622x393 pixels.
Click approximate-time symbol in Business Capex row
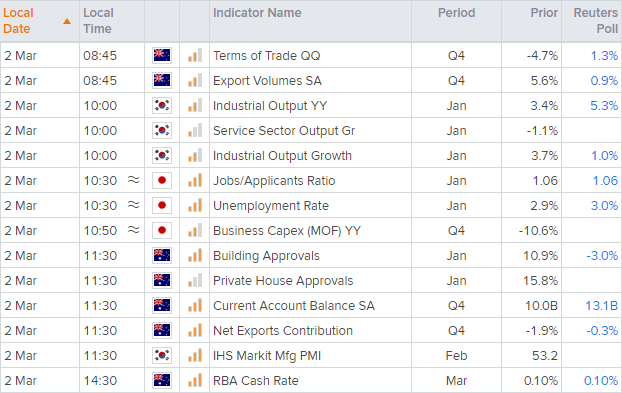tap(133, 230)
